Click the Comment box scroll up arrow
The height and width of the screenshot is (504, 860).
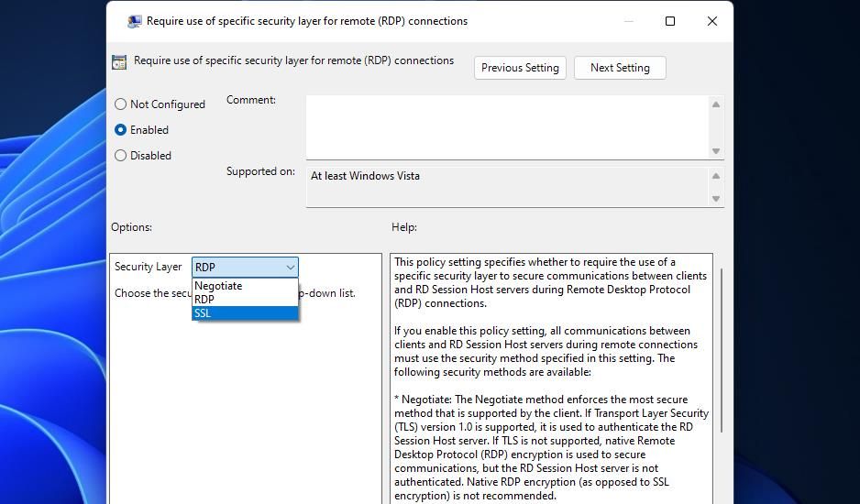[716, 104]
